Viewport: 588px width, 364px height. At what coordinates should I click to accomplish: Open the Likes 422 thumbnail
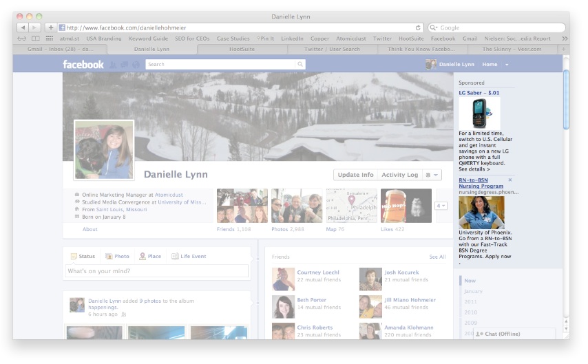click(406, 206)
